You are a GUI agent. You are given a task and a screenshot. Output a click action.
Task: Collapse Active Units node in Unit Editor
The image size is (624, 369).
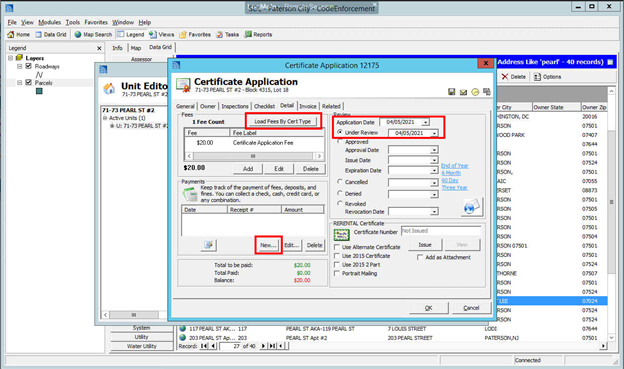tap(105, 118)
